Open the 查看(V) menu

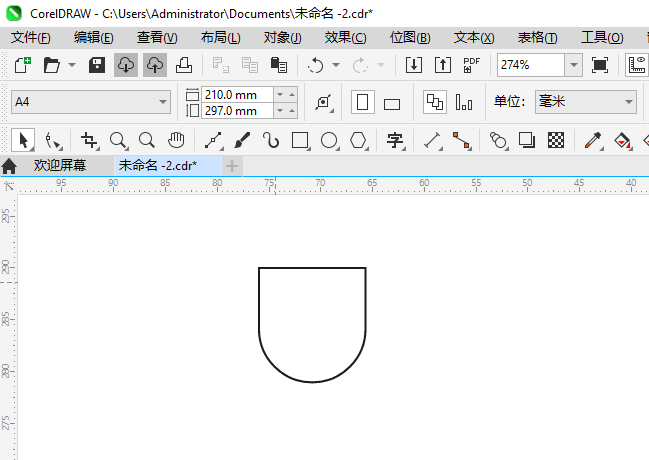tap(157, 38)
